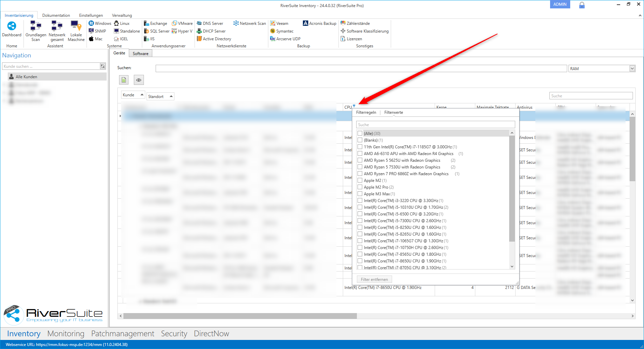Toggle the eye visibility button
The width and height of the screenshot is (644, 349).
point(139,80)
